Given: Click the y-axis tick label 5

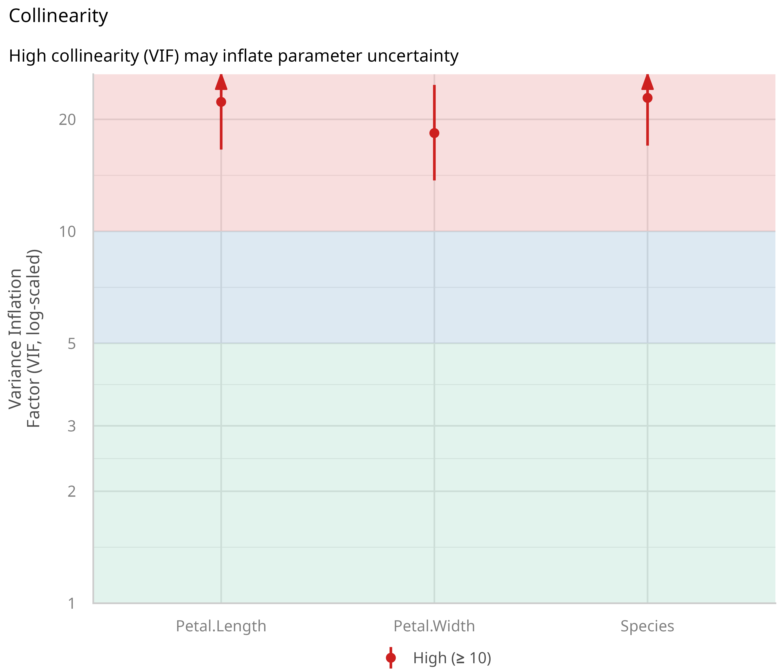Looking at the screenshot, I should (71, 344).
